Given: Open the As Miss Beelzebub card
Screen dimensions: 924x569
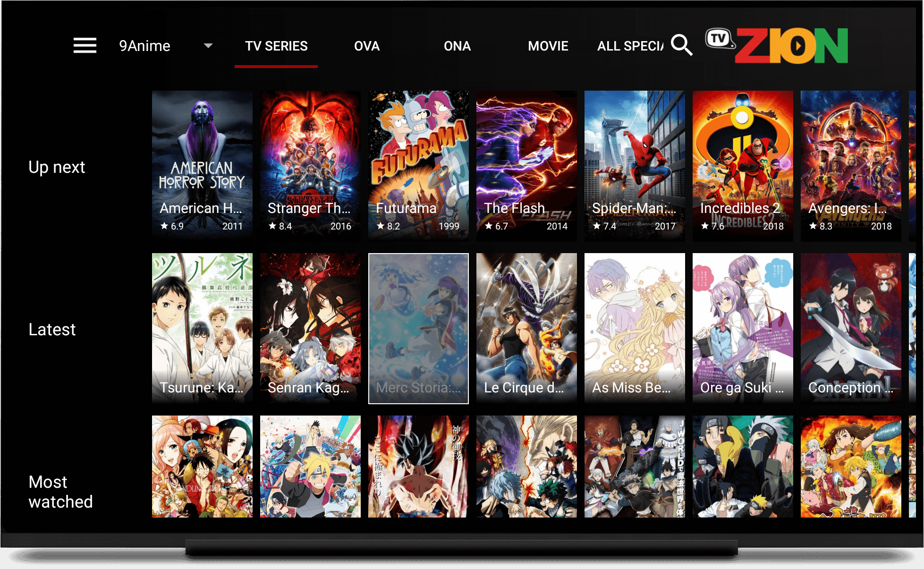Looking at the screenshot, I should point(635,328).
